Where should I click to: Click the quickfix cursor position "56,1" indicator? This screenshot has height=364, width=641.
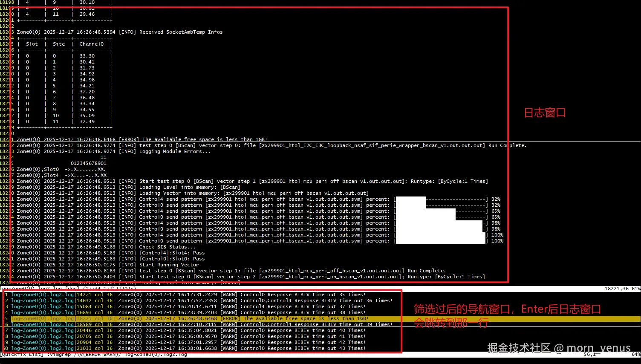(x=589, y=354)
